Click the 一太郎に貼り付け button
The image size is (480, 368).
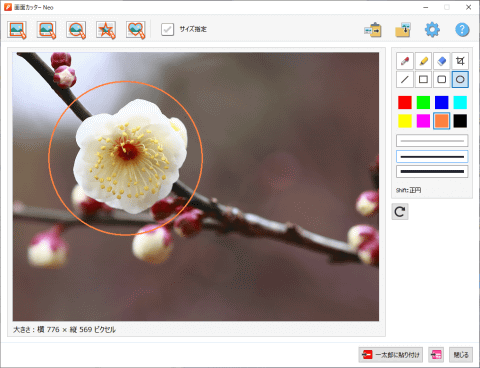point(391,355)
